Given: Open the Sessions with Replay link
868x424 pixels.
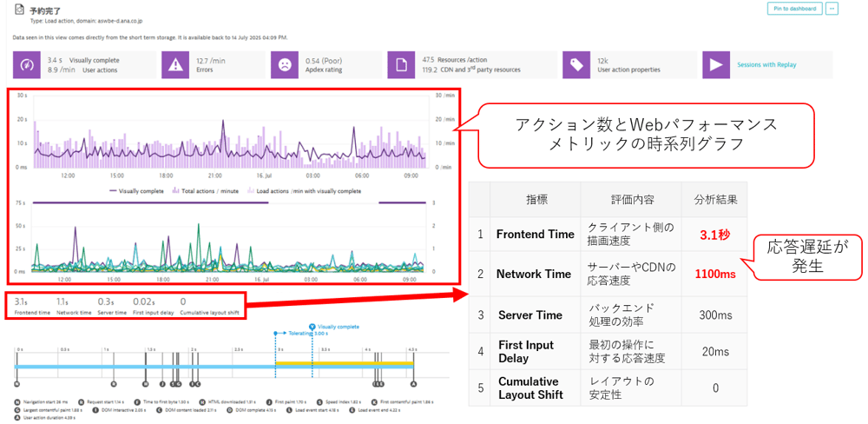Looking at the screenshot, I should (766, 65).
